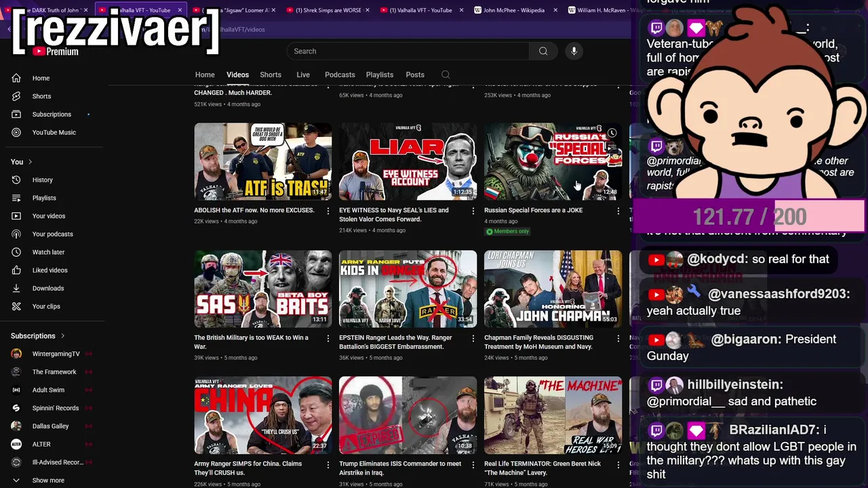The image size is (868, 488).
Task: Expand Subscriptions section chevron
Action: pyautogui.click(x=62, y=336)
